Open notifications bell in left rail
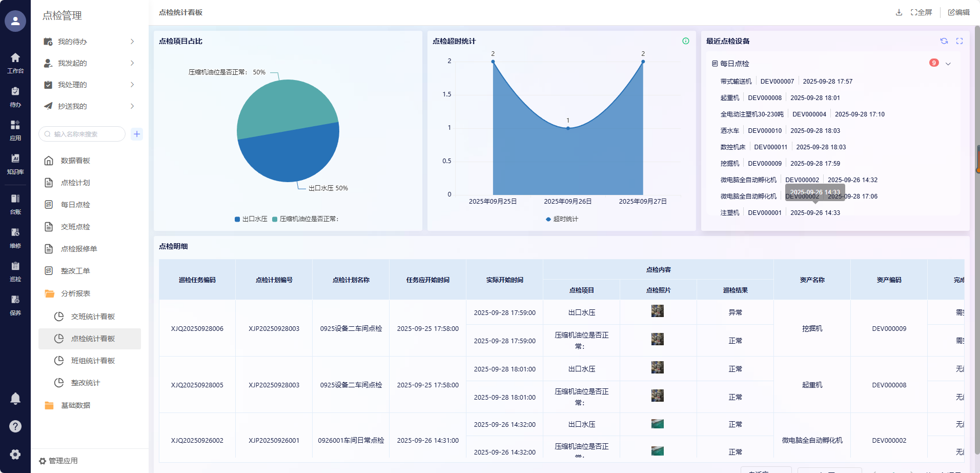 pyautogui.click(x=15, y=398)
